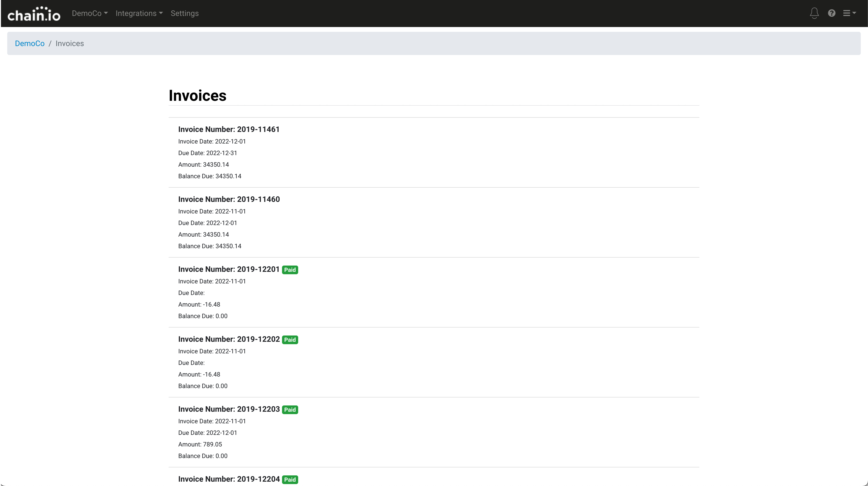Expand the Integrations dropdown menu

pos(139,13)
